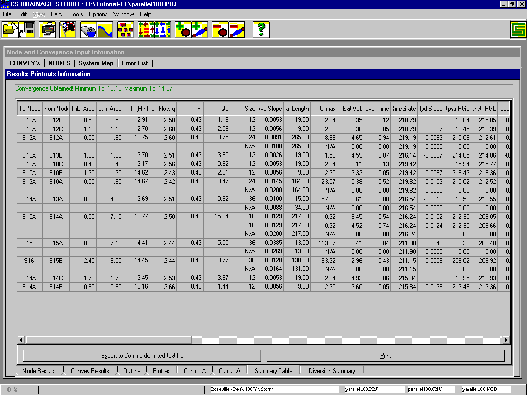Click the blue arrows table icon
Image resolution: width=527 pixels, height=396 pixels.
coord(163,30)
